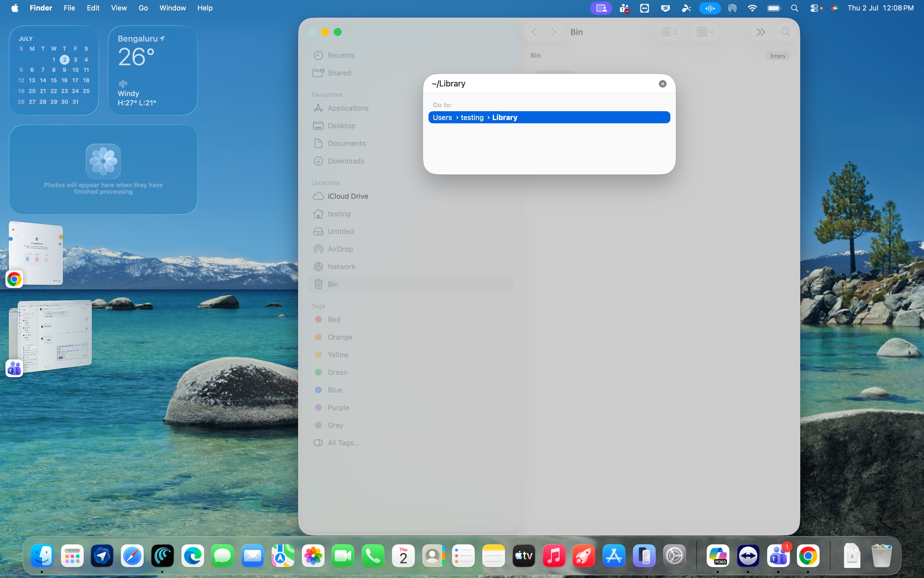
Task: Select the Users › testing › Library suggestion
Action: click(x=549, y=117)
